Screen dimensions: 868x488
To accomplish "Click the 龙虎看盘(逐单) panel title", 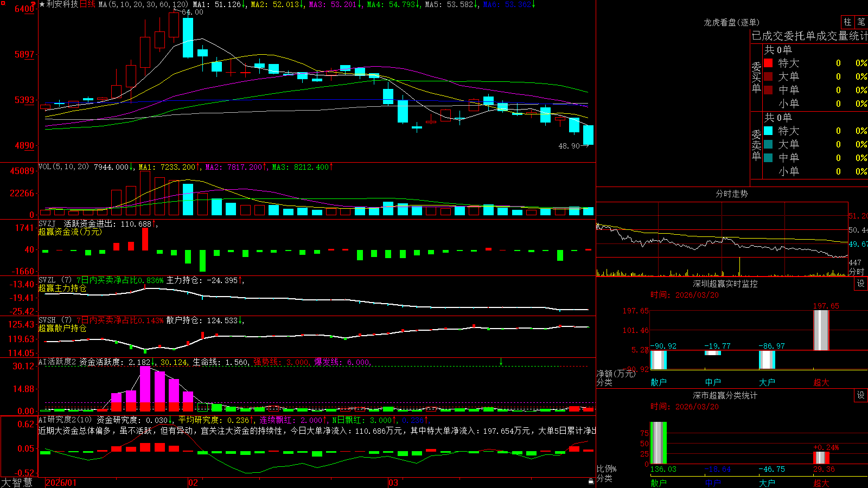I will 731,22.
